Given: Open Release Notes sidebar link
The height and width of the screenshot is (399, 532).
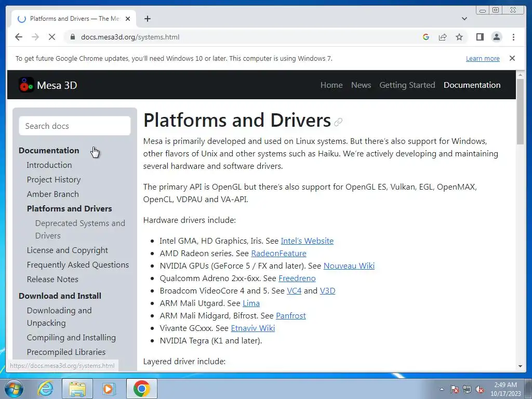Looking at the screenshot, I should (x=52, y=279).
